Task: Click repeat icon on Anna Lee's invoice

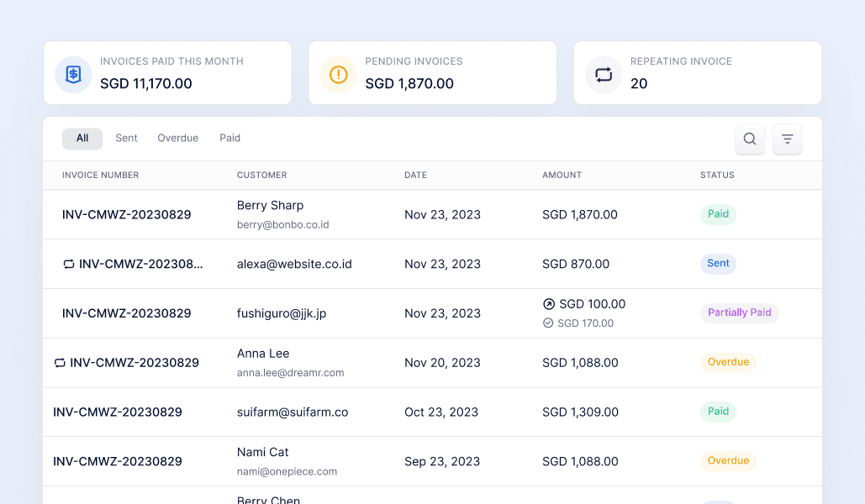Action: [60, 363]
